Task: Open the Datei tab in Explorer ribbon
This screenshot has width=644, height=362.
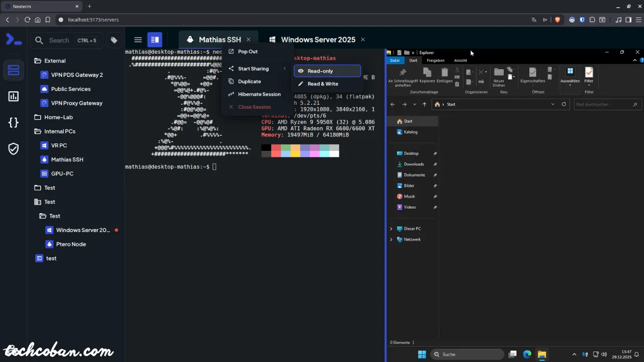Action: (x=395, y=60)
